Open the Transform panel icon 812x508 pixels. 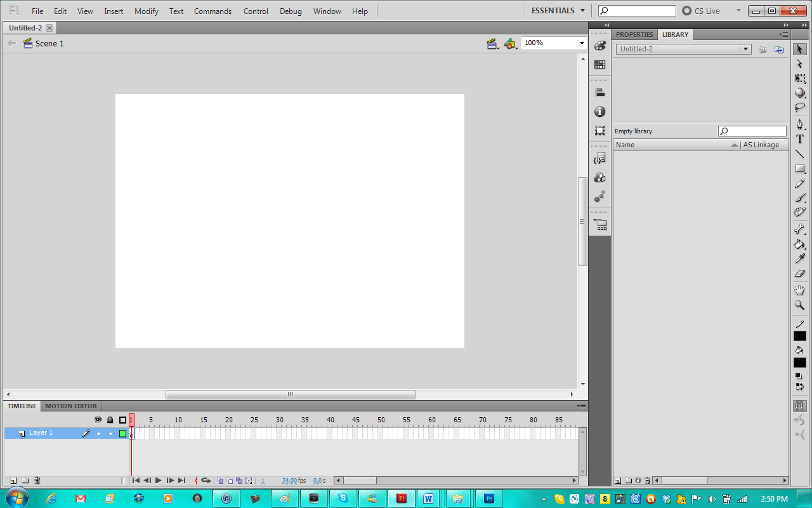(599, 131)
